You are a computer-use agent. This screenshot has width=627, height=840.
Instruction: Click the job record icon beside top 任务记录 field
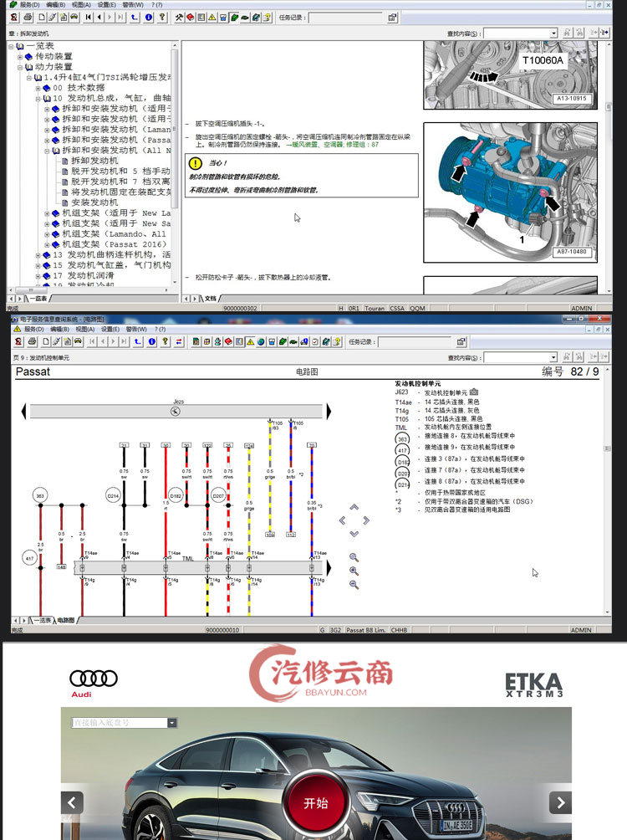[392, 18]
